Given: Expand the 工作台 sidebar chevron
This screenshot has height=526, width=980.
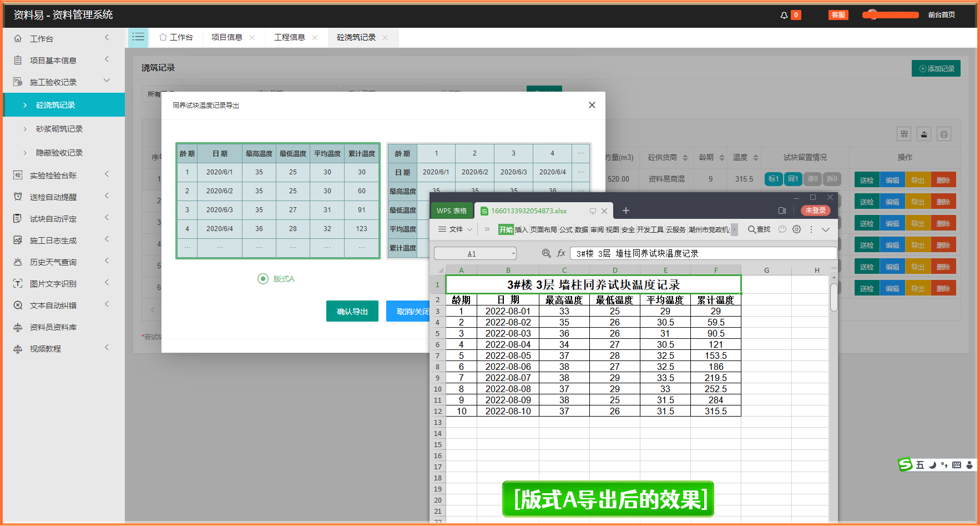Looking at the screenshot, I should pos(107,38).
